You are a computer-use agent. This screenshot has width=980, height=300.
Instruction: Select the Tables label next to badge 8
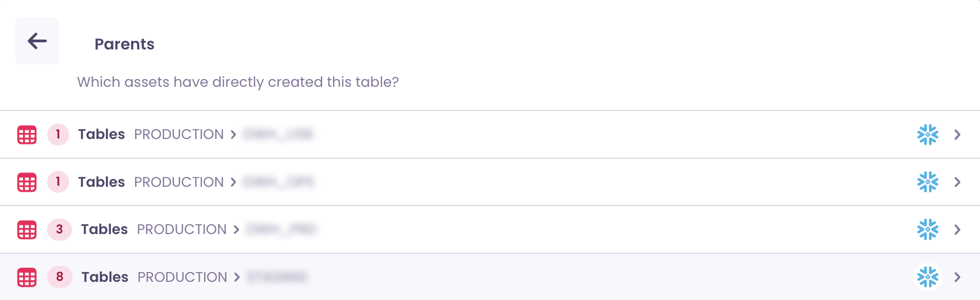[105, 277]
